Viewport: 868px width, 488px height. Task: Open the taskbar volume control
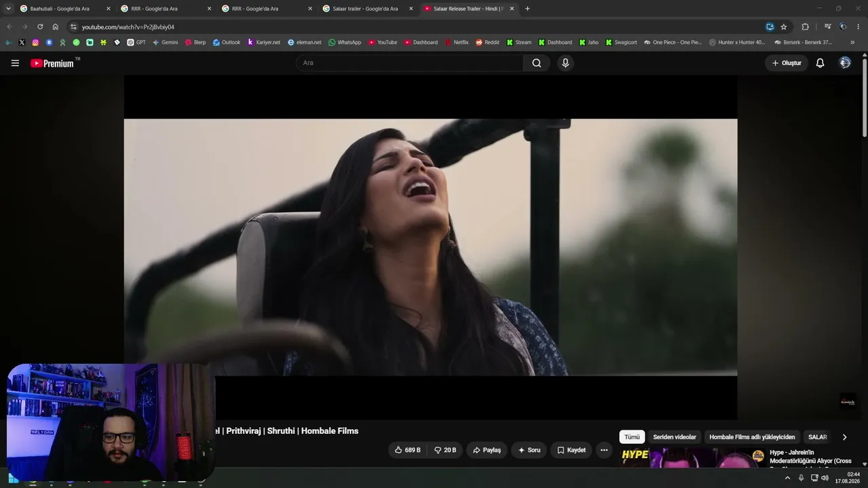(825, 478)
